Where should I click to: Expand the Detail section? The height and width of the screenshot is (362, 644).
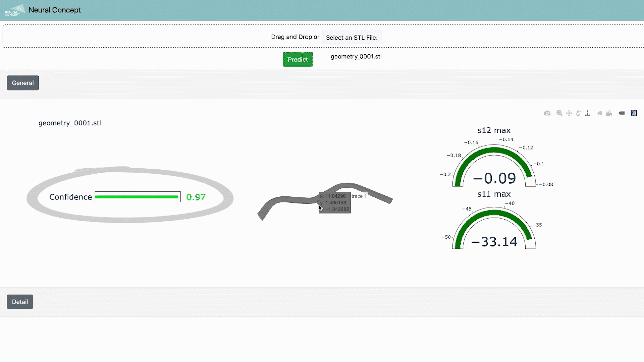(x=20, y=302)
